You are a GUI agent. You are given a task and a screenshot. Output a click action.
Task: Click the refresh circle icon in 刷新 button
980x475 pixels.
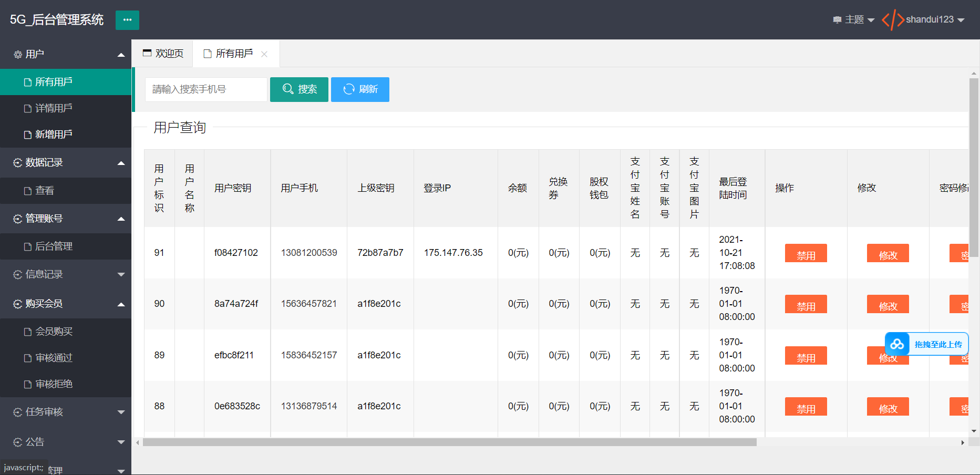click(x=349, y=89)
